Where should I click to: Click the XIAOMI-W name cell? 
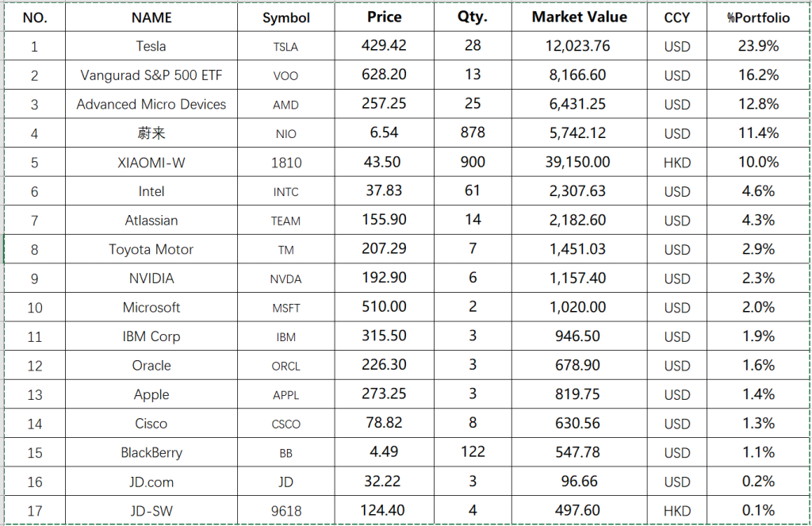[151, 162]
